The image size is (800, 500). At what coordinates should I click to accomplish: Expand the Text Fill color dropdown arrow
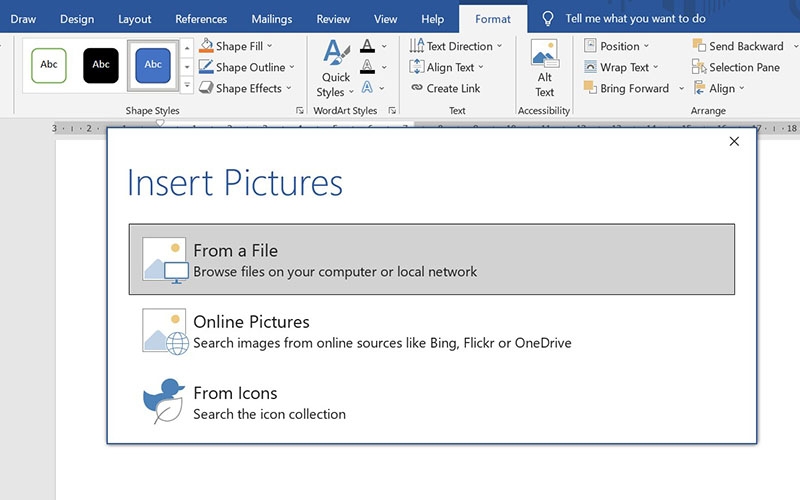(384, 46)
